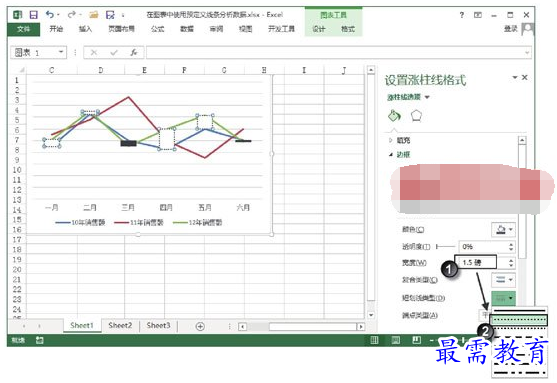Click the Name Box showing 图表 1
Viewport: 557px width, 383px height.
tap(34, 53)
